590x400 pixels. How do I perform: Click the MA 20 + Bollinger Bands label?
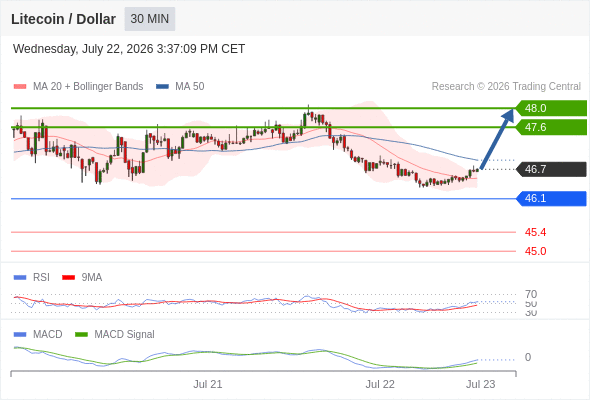point(88,87)
